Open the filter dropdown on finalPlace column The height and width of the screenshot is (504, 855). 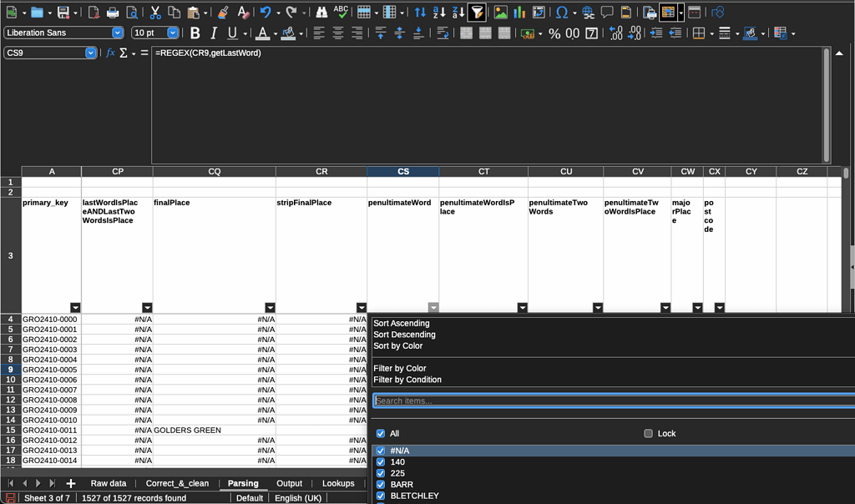click(270, 307)
